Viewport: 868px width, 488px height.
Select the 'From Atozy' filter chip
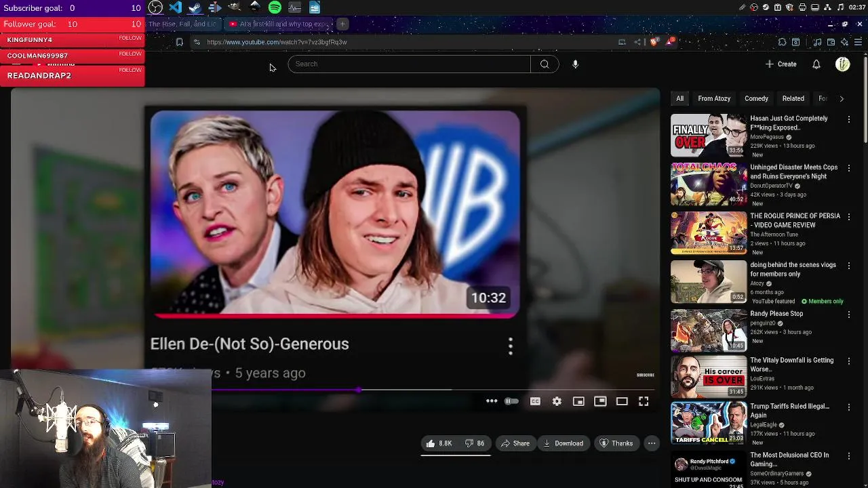(714, 99)
